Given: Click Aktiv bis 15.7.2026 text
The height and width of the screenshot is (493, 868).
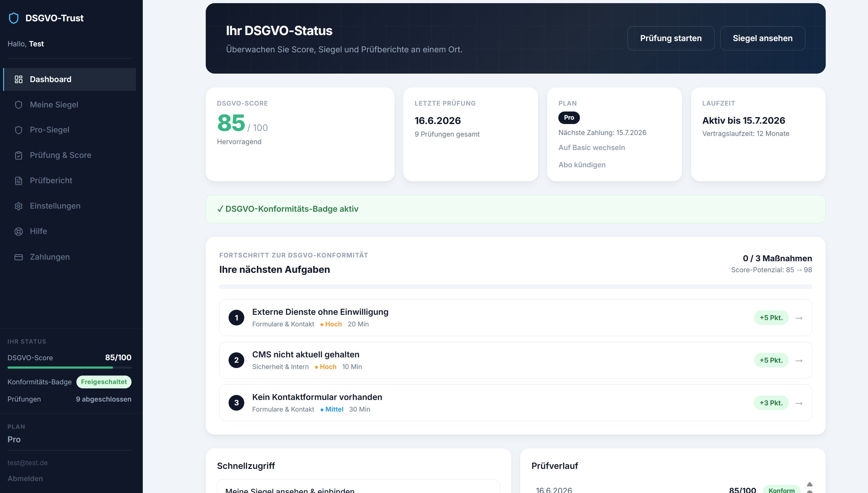Looking at the screenshot, I should click(743, 121).
